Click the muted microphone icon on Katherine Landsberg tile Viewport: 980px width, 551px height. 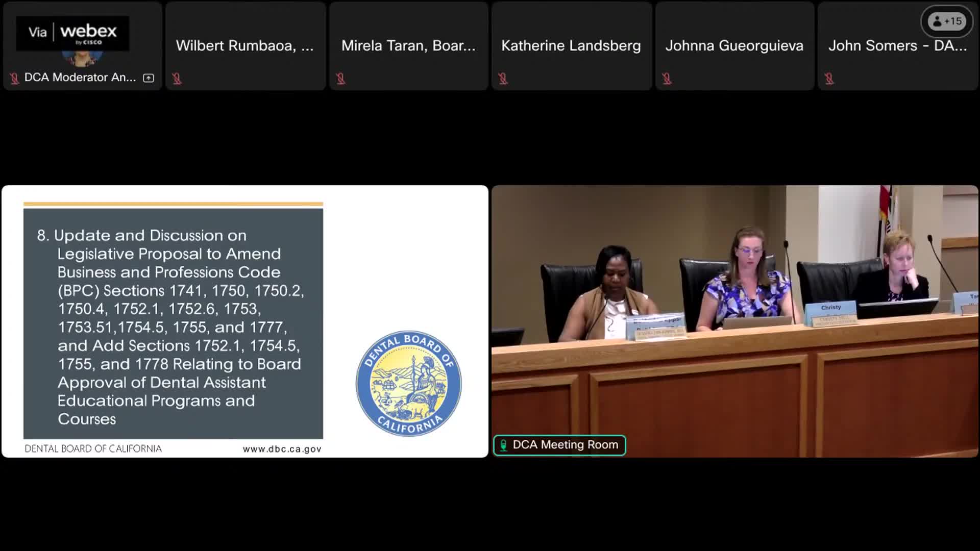coord(504,78)
